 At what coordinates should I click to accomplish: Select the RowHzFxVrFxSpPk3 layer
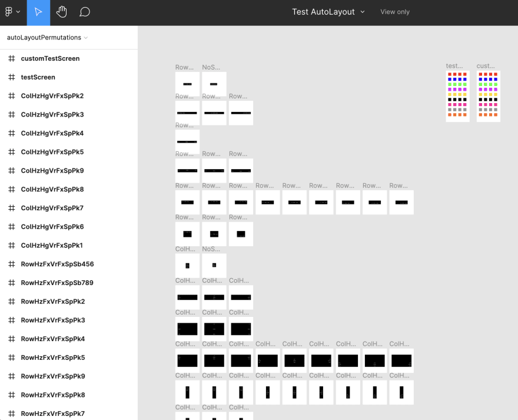(x=69, y=320)
